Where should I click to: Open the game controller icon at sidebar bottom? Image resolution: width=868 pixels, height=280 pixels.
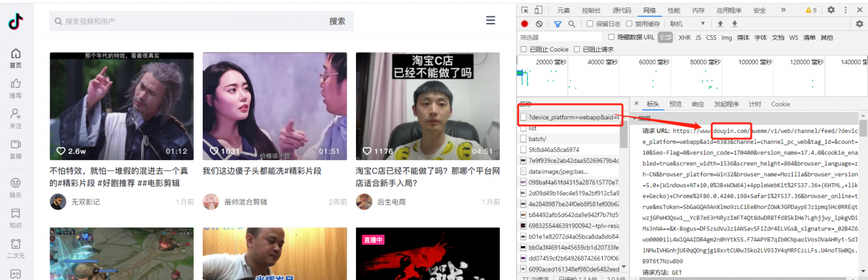pos(16,274)
